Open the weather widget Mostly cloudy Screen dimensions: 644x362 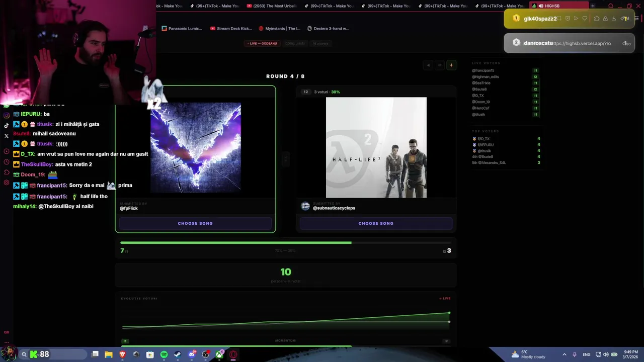tap(528, 354)
